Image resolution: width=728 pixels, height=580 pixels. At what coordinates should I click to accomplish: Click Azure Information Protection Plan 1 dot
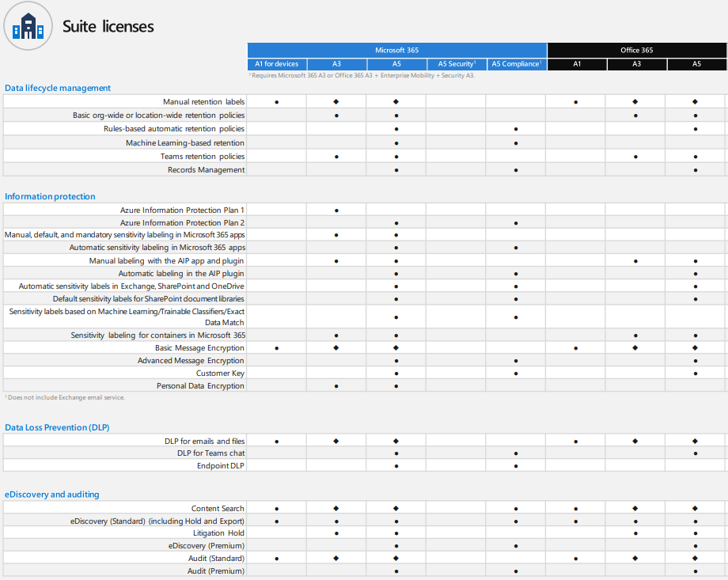(x=336, y=210)
